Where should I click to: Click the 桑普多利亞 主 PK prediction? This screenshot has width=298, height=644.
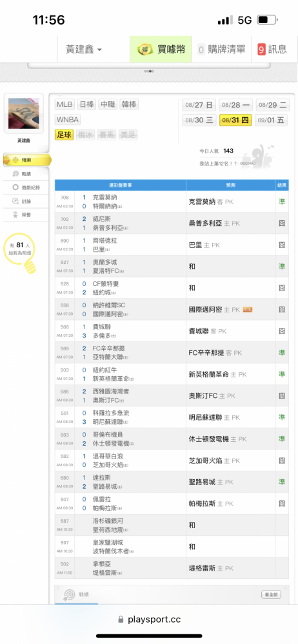tap(214, 223)
